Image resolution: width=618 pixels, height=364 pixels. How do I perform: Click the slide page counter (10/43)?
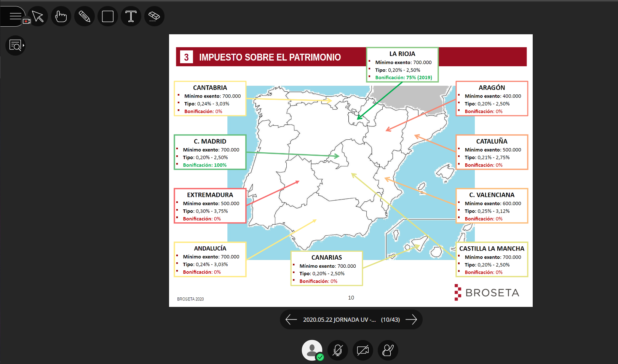coord(390,320)
